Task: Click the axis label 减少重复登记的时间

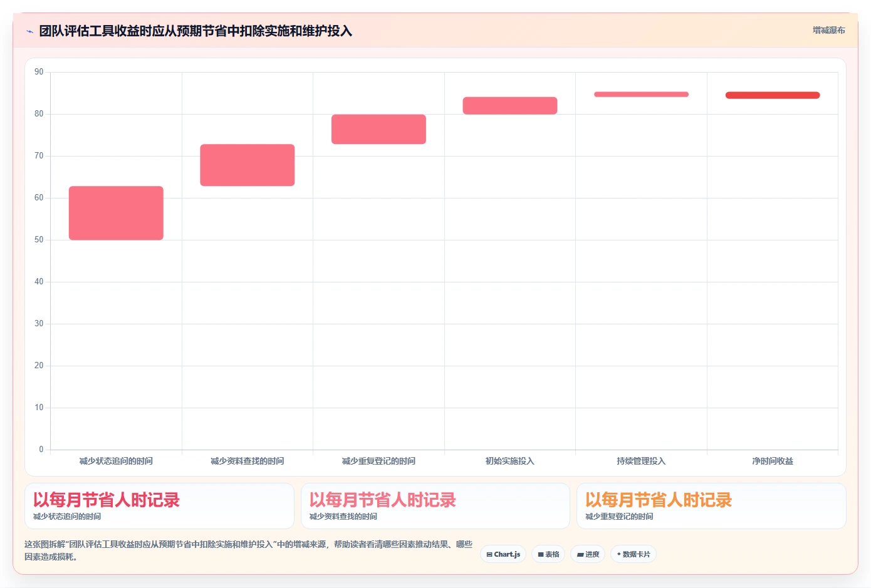Action: [x=378, y=461]
